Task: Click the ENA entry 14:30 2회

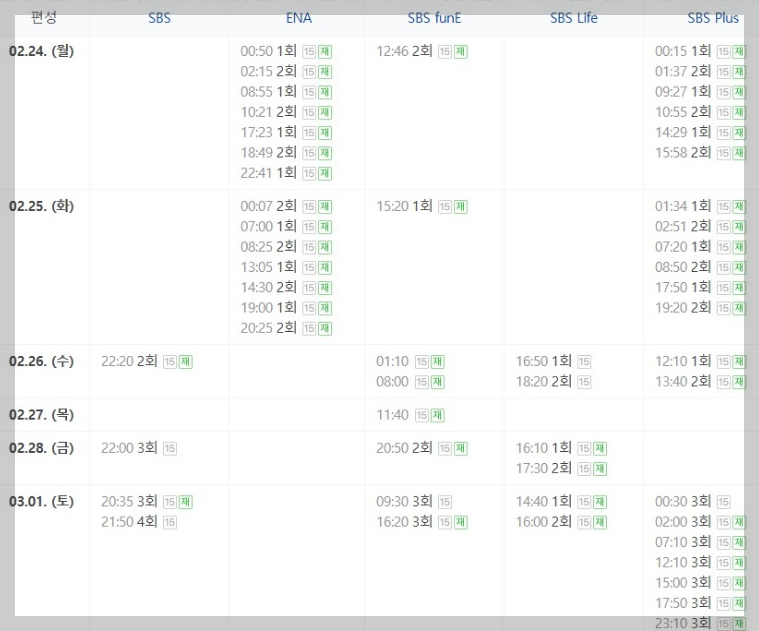Action: (x=269, y=288)
